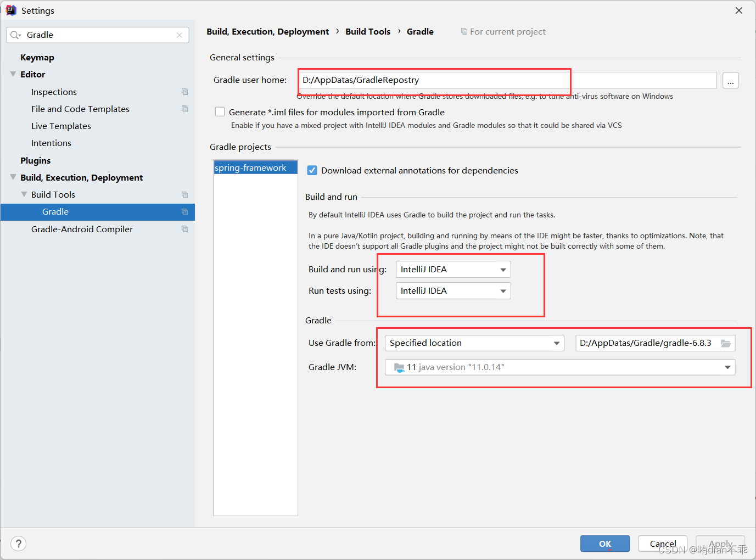Click Build Tools tree item label
The width and height of the screenshot is (756, 560).
53,194
